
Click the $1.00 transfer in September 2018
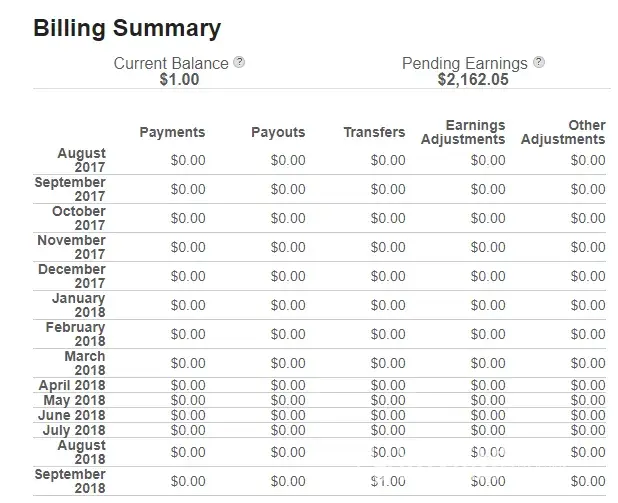387,481
